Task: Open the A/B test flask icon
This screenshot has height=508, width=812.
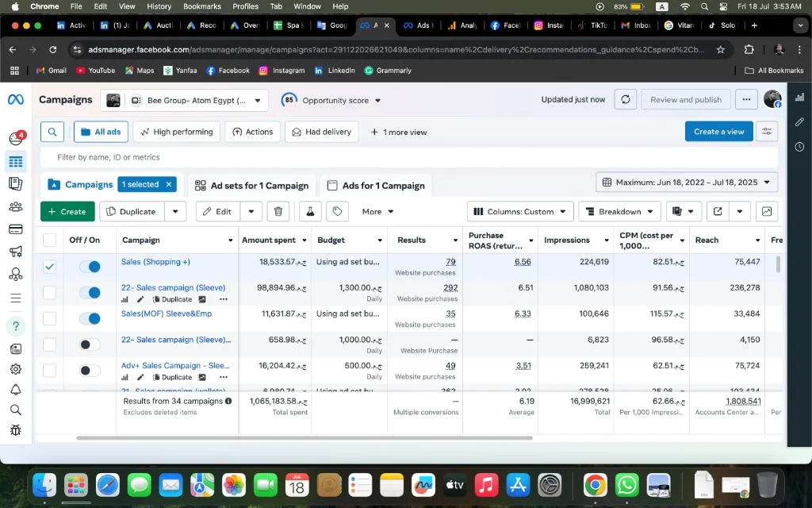Action: click(310, 211)
